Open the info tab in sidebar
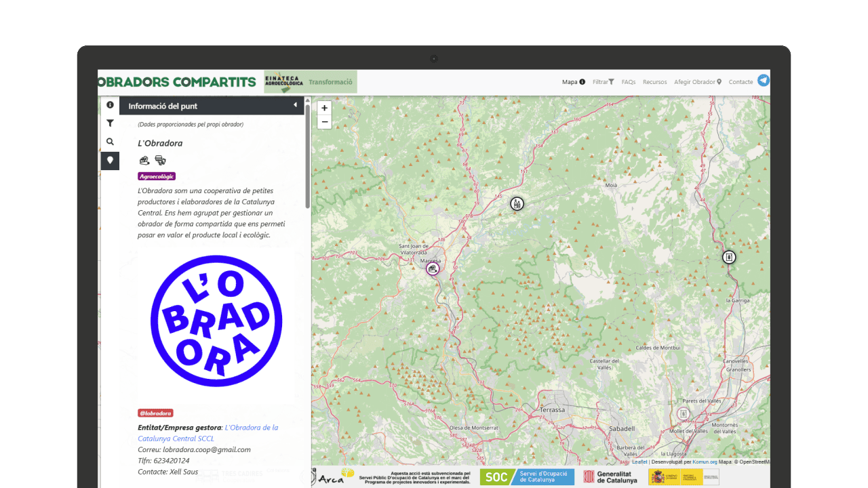Screen dimensions: 868x488 [x=110, y=105]
